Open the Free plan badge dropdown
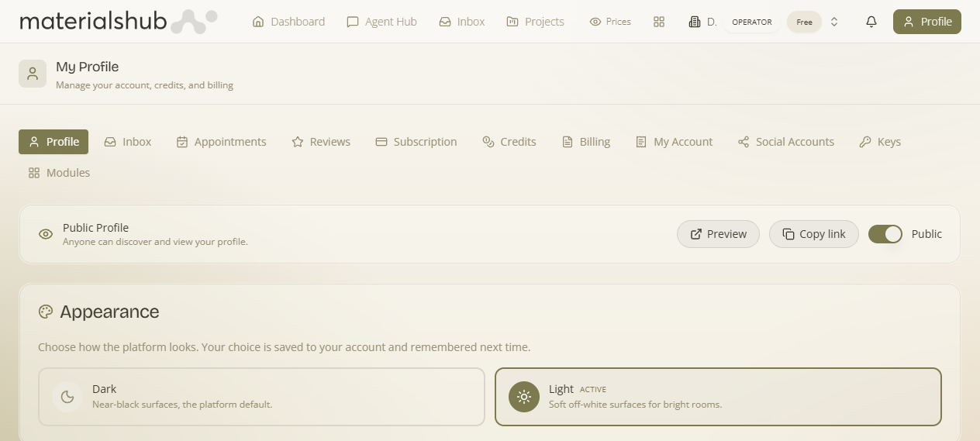This screenshot has width=980, height=441. pos(805,22)
